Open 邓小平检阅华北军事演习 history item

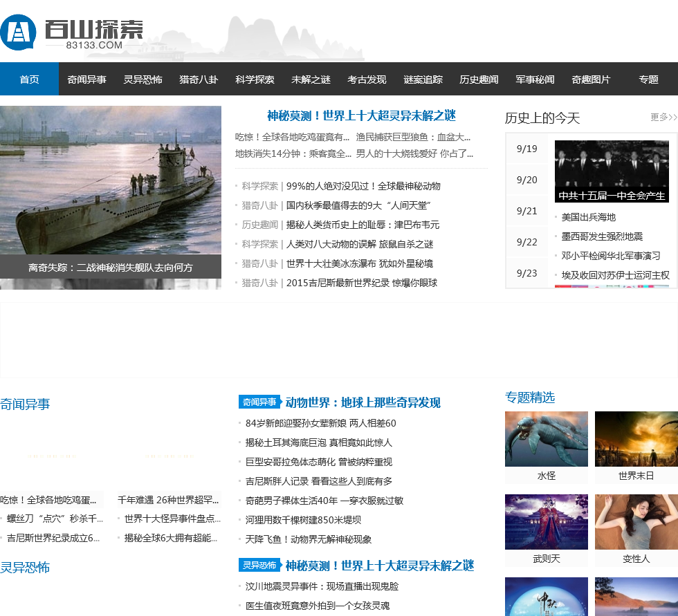pyautogui.click(x=611, y=256)
